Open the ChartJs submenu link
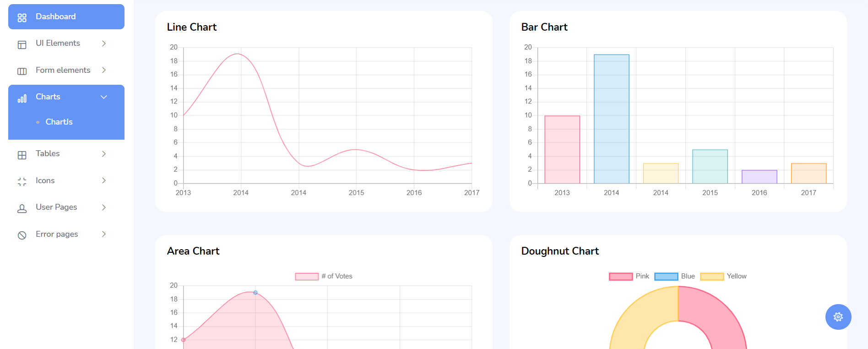 coord(59,122)
